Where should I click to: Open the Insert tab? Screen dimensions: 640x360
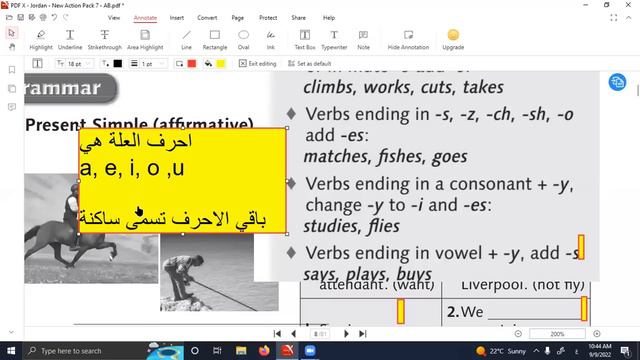[x=177, y=18]
